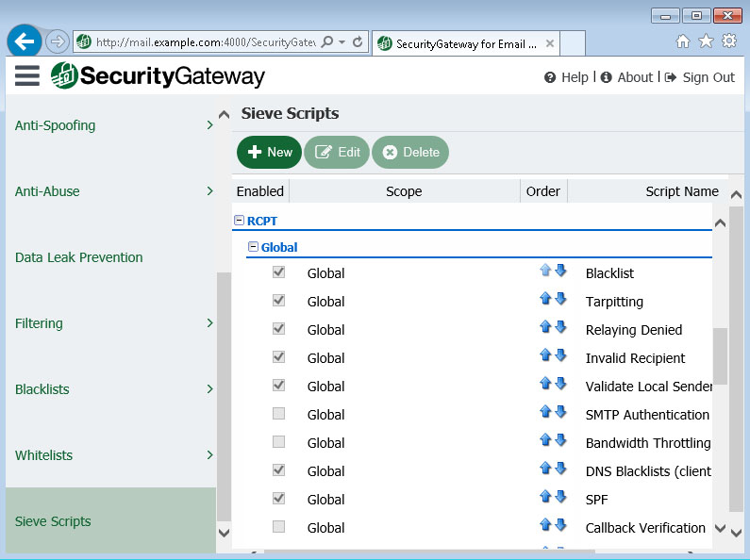The height and width of the screenshot is (560, 750).
Task: Click the script list vertical scrollbar thumb
Action: tap(720, 354)
